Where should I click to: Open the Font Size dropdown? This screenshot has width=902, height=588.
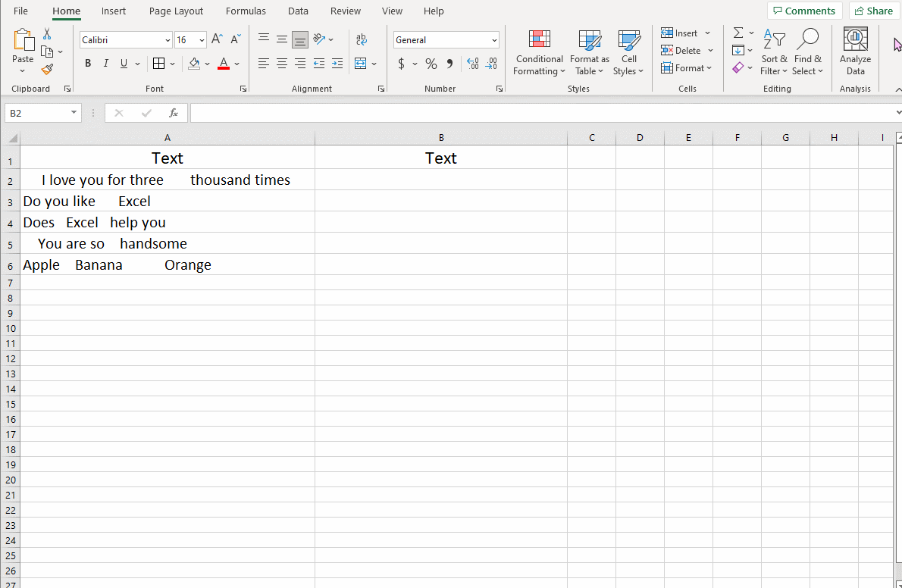pos(202,39)
